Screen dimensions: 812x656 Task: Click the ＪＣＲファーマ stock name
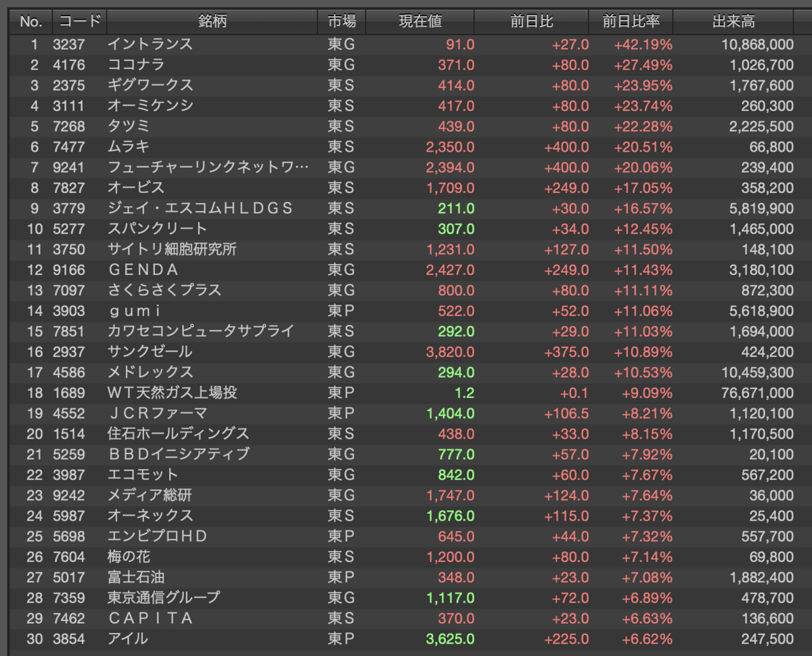click(x=158, y=413)
